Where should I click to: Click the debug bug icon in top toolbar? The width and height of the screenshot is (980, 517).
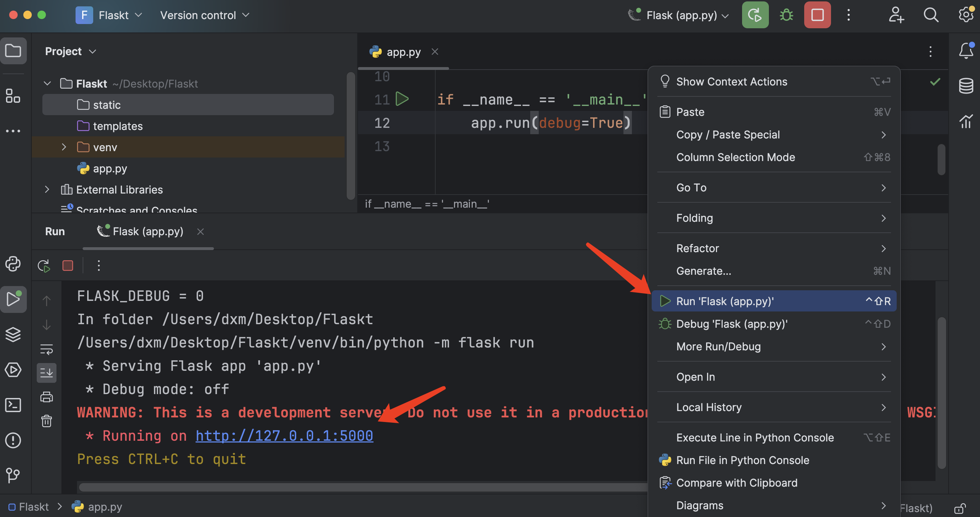[786, 15]
